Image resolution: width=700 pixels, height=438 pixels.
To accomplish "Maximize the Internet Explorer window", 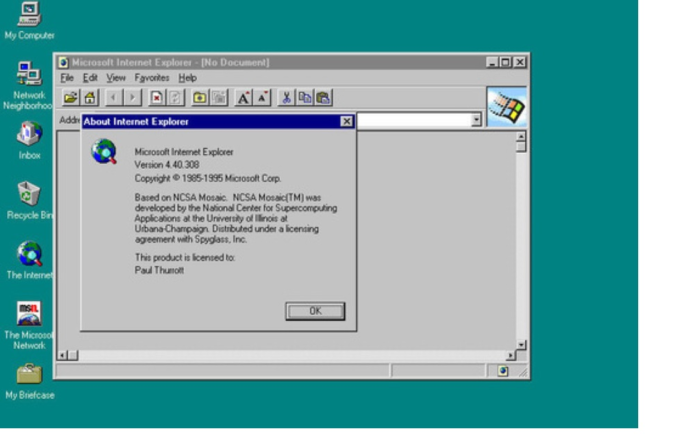I will coord(505,62).
